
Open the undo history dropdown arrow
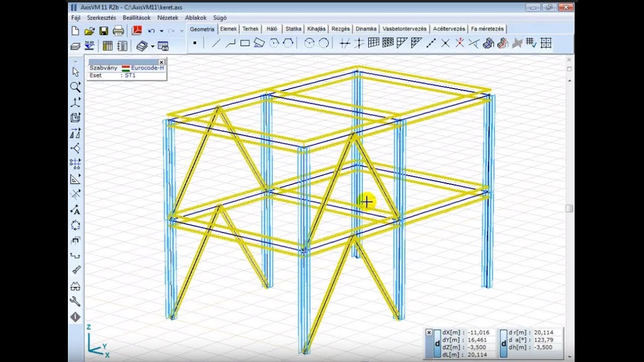click(x=162, y=31)
